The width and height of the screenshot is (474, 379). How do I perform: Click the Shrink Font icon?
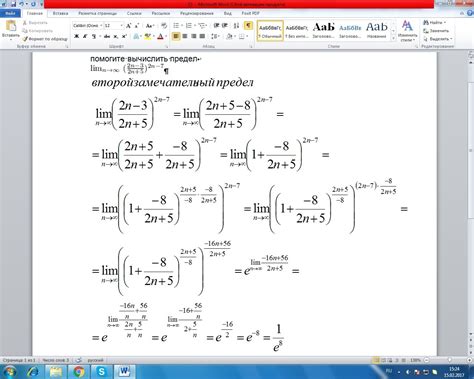tap(137, 26)
